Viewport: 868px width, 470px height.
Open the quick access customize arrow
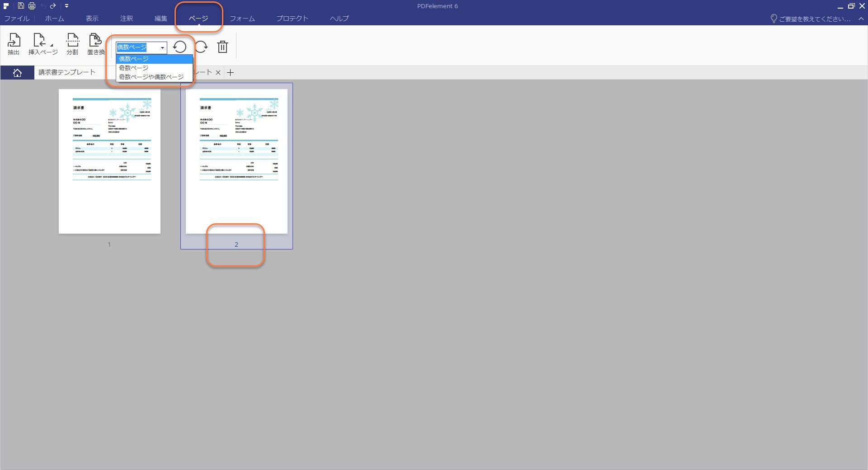pos(66,6)
